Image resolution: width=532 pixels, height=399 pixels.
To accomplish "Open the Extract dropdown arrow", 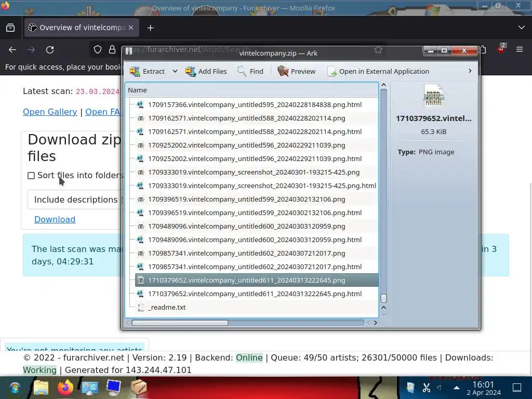I will (175, 71).
